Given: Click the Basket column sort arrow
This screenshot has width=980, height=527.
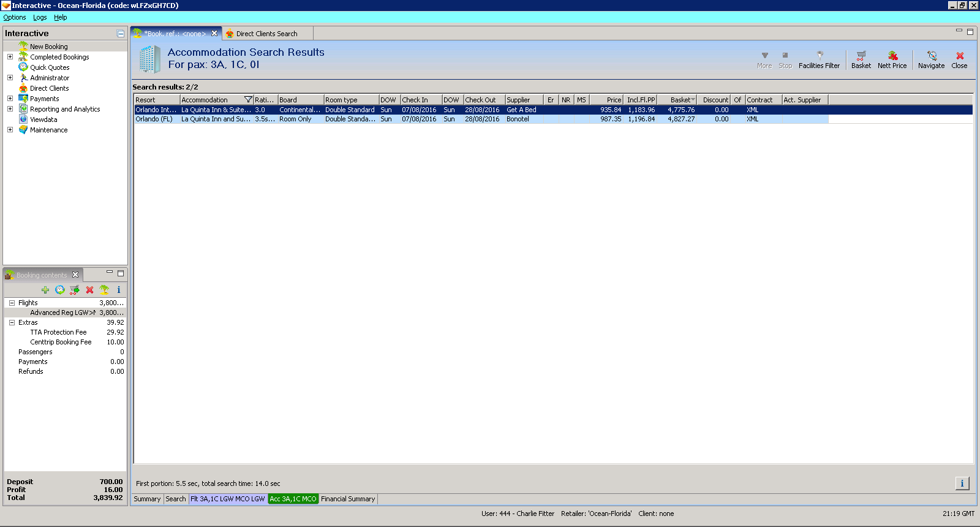Looking at the screenshot, I should (693, 100).
